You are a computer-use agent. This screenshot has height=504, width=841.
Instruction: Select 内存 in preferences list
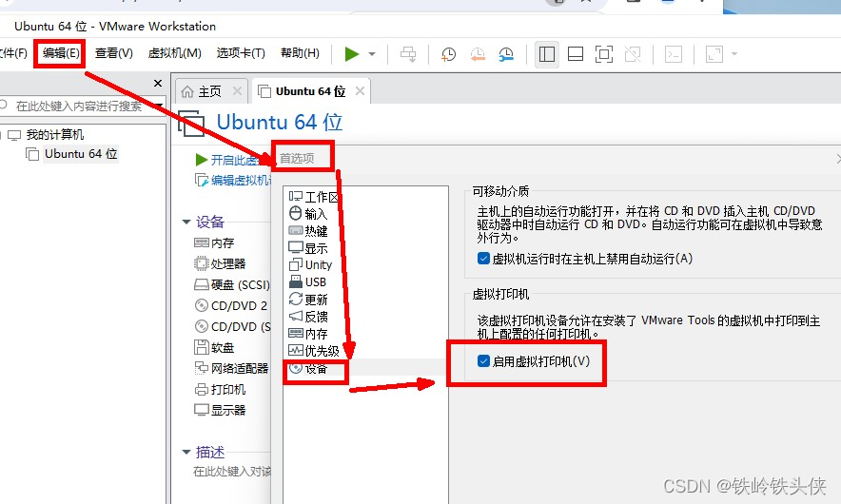308,334
